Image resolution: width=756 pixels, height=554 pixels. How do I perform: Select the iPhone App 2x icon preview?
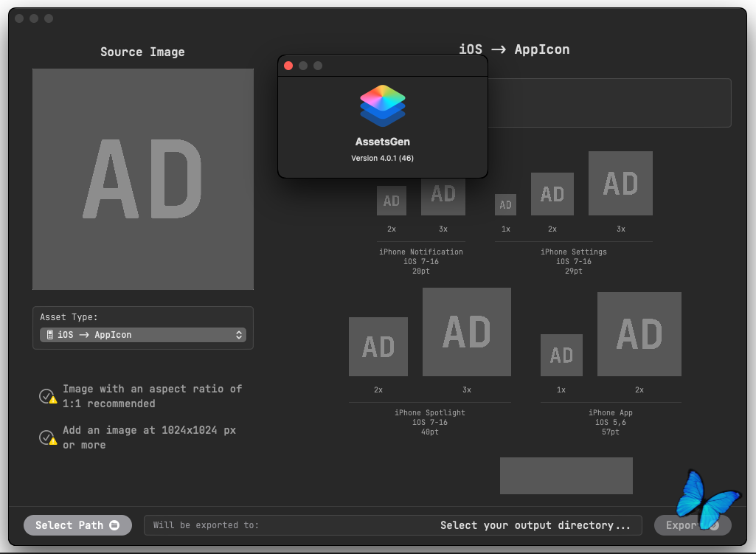pos(639,334)
